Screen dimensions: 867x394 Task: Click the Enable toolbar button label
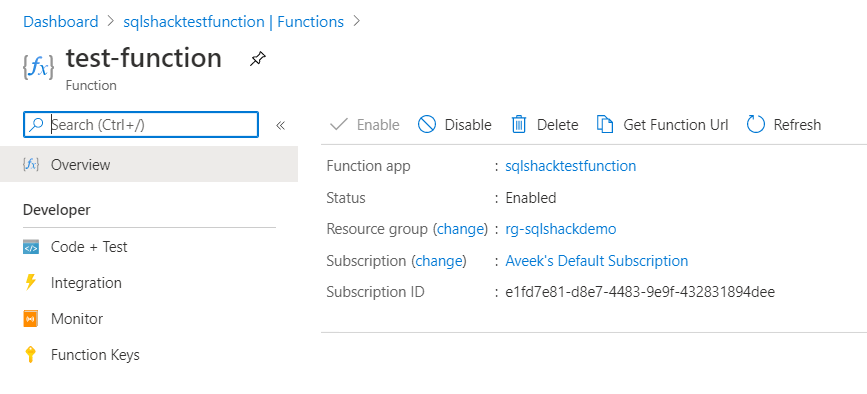[378, 125]
